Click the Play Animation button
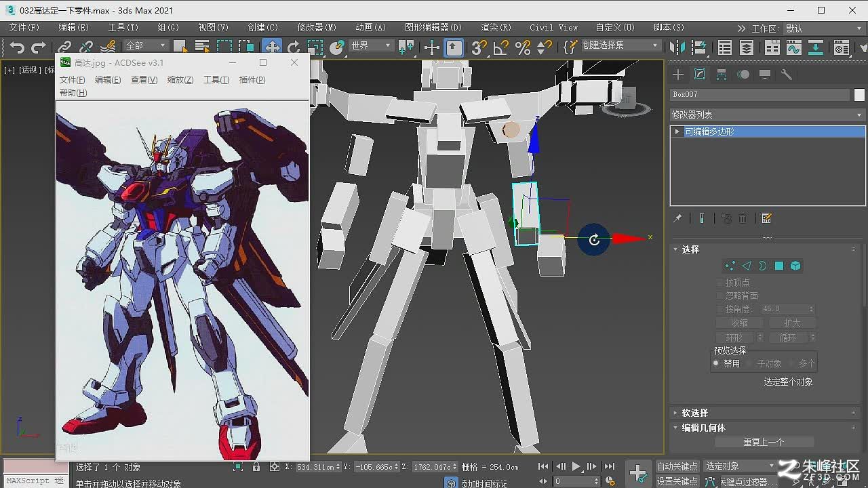The image size is (868, 488). coord(576,466)
